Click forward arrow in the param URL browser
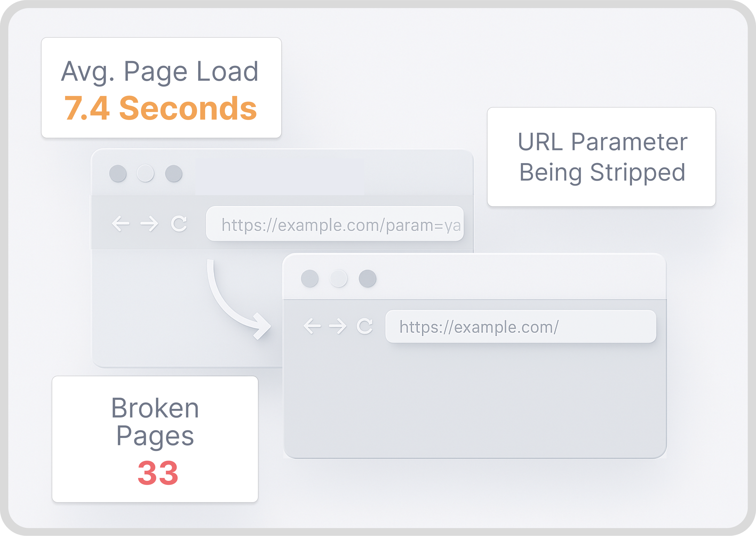This screenshot has width=756, height=536. tap(149, 224)
